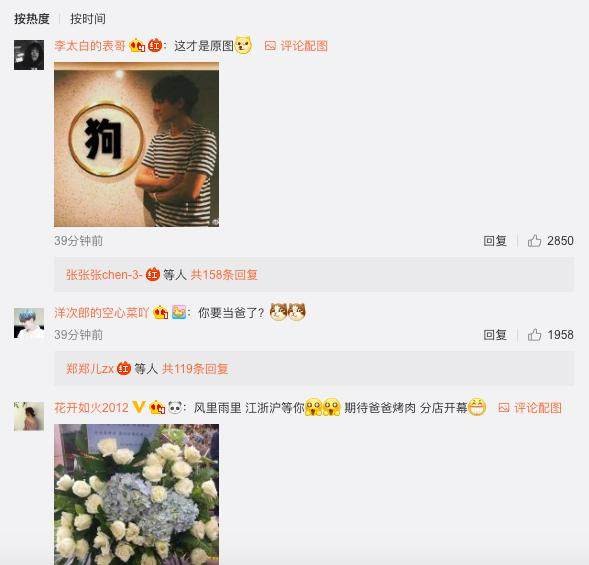Like the comment with 2850 likes
This screenshot has width=589, height=565.
535,240
